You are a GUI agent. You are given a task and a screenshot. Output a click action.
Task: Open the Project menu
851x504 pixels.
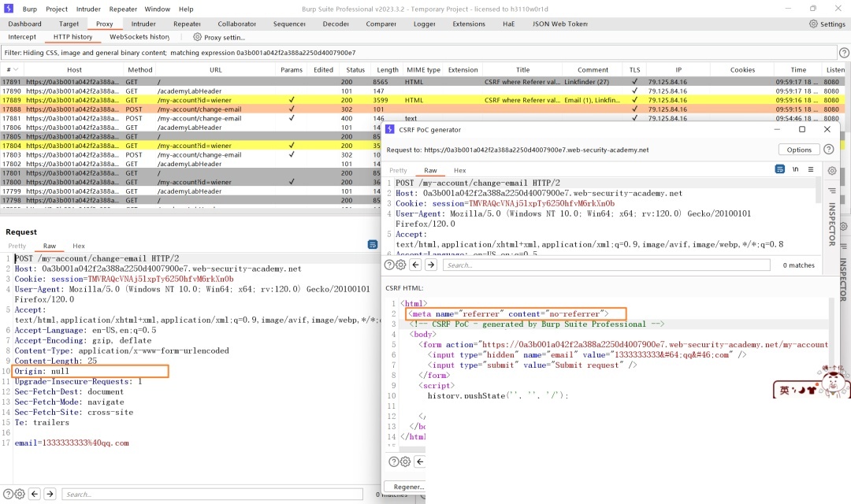57,9
